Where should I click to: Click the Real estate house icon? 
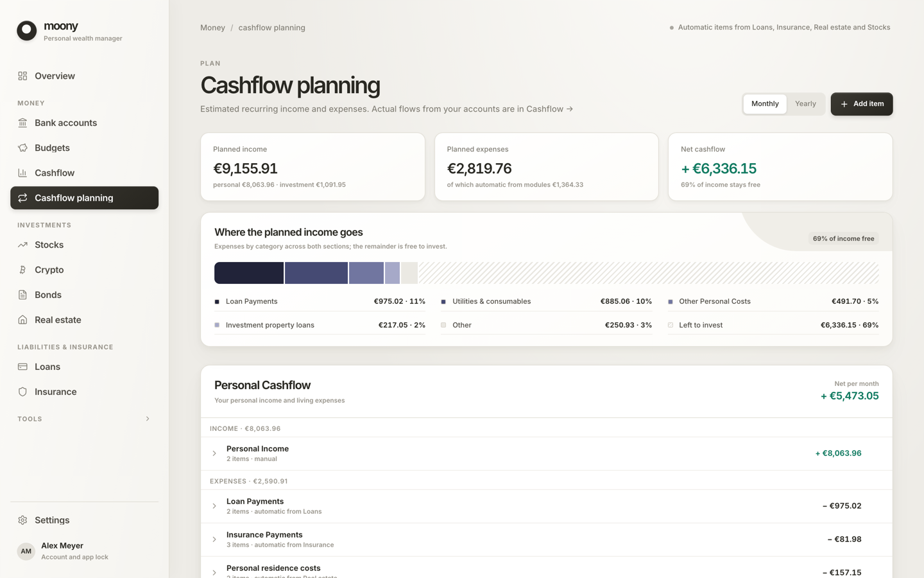point(22,320)
